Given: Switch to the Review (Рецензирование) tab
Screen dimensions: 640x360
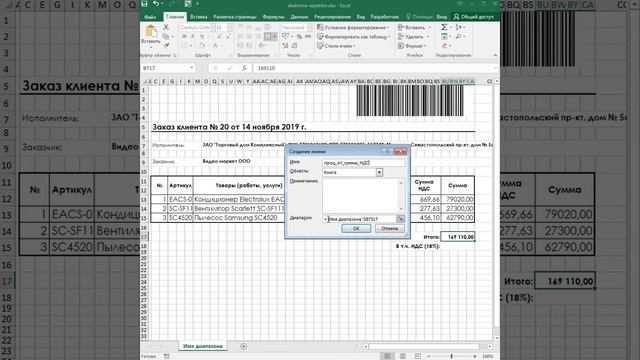Looking at the screenshot, I should pyautogui.click(x=332, y=17).
